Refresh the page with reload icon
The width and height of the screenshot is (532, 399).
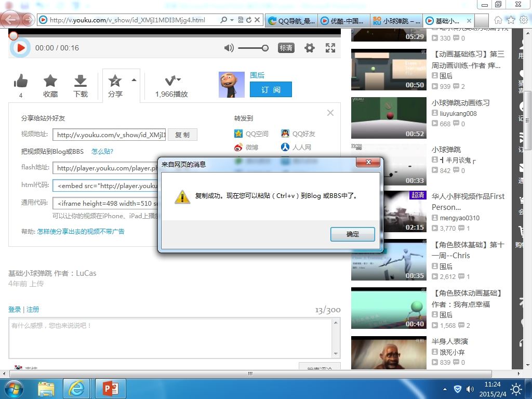tap(249, 20)
